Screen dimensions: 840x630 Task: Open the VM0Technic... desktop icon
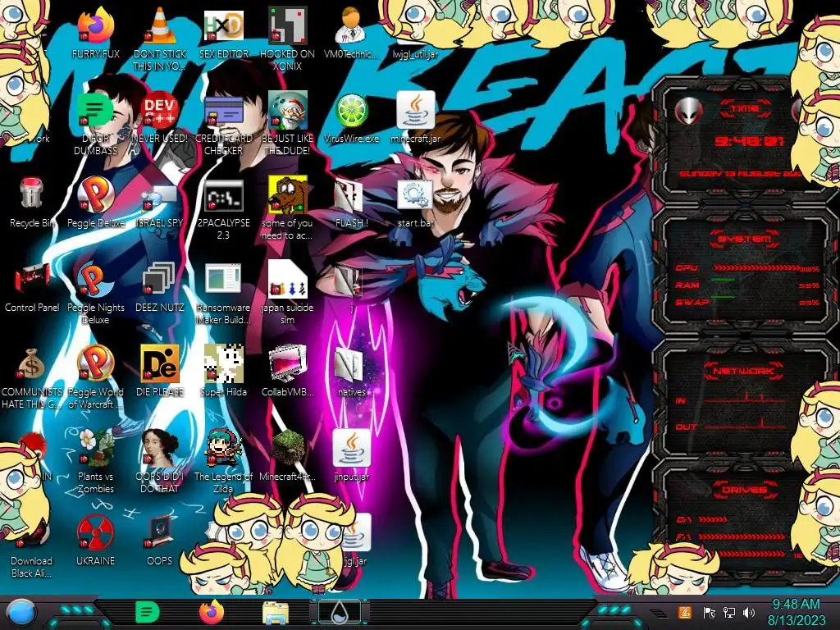coord(351,25)
